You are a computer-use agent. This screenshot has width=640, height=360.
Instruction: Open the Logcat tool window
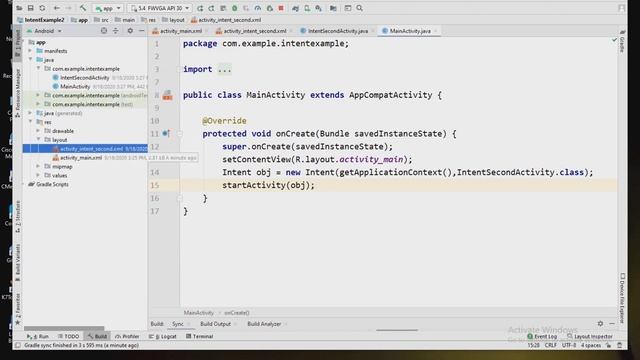click(x=162, y=336)
